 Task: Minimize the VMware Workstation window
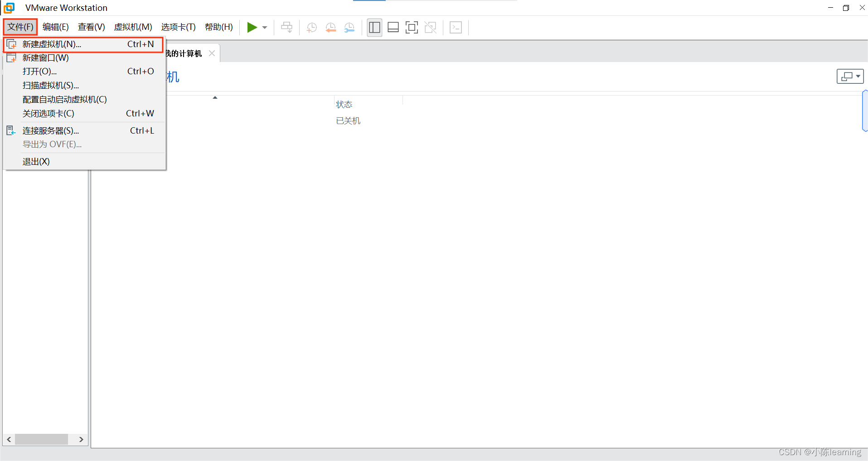click(830, 8)
